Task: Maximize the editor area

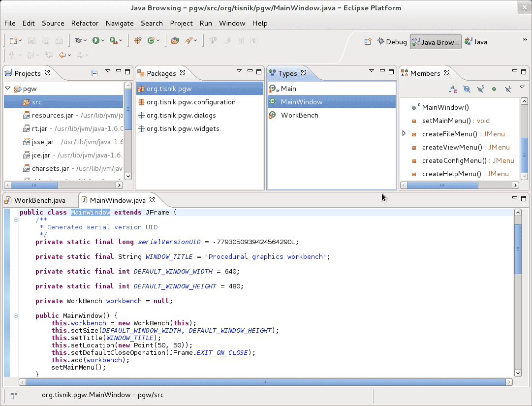Action: 524,198
